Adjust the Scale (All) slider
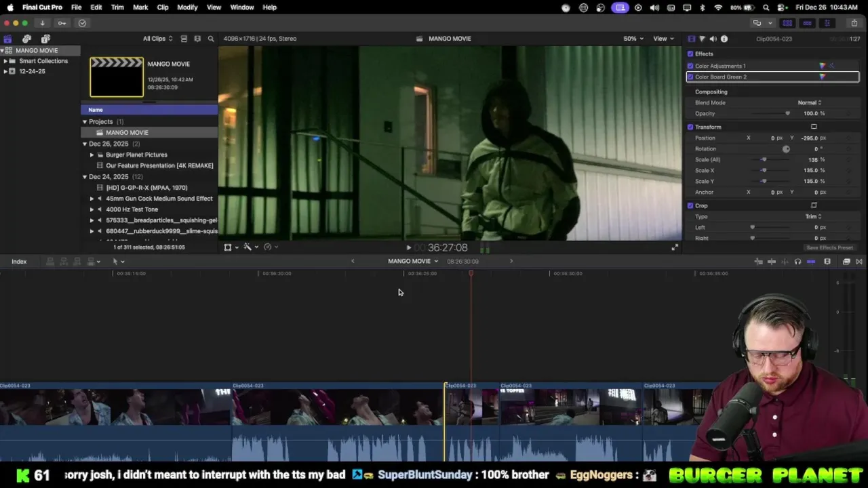The height and width of the screenshot is (488, 868). (x=764, y=159)
